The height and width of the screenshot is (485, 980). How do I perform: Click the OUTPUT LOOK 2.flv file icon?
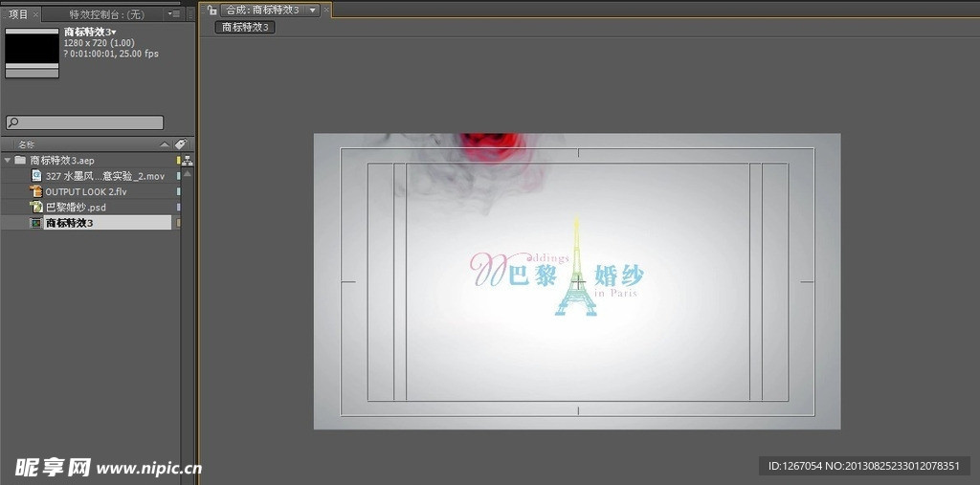[x=36, y=191]
